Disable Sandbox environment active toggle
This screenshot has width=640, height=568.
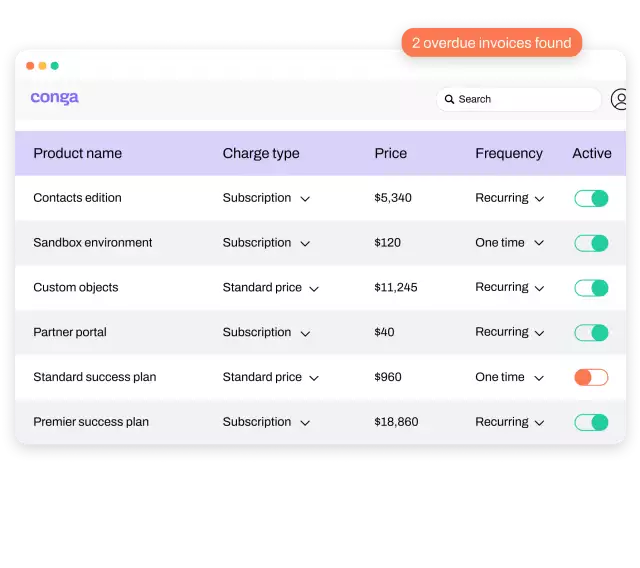coord(591,243)
